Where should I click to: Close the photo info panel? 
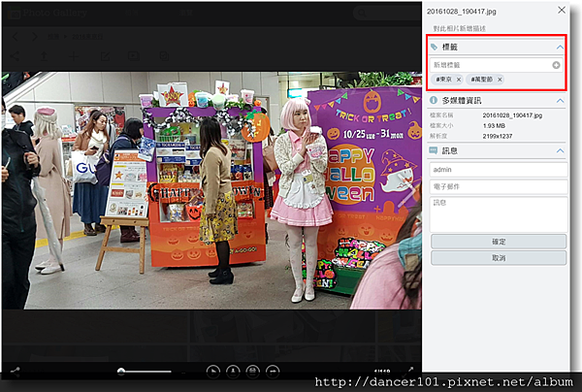[562, 10]
